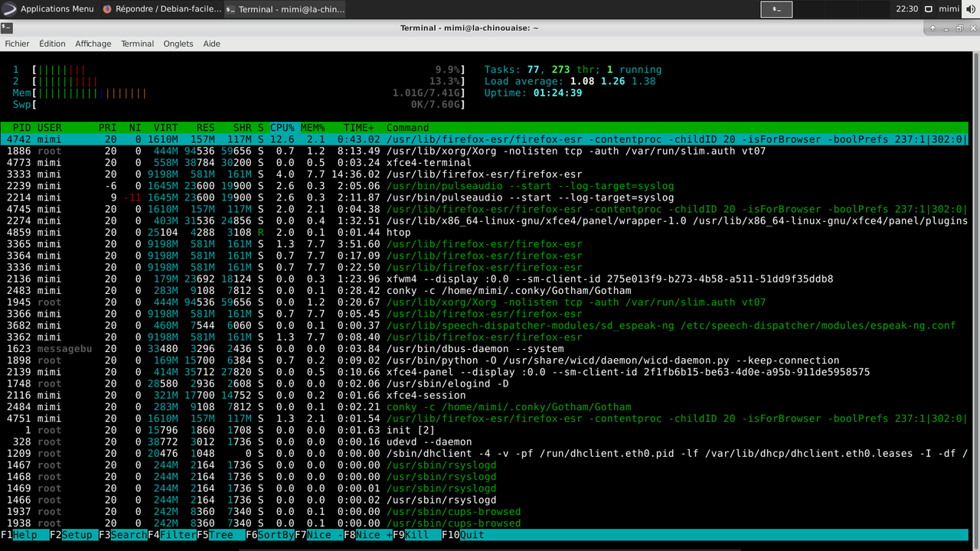
Task: Sort by the NI column header
Action: pyautogui.click(x=135, y=128)
